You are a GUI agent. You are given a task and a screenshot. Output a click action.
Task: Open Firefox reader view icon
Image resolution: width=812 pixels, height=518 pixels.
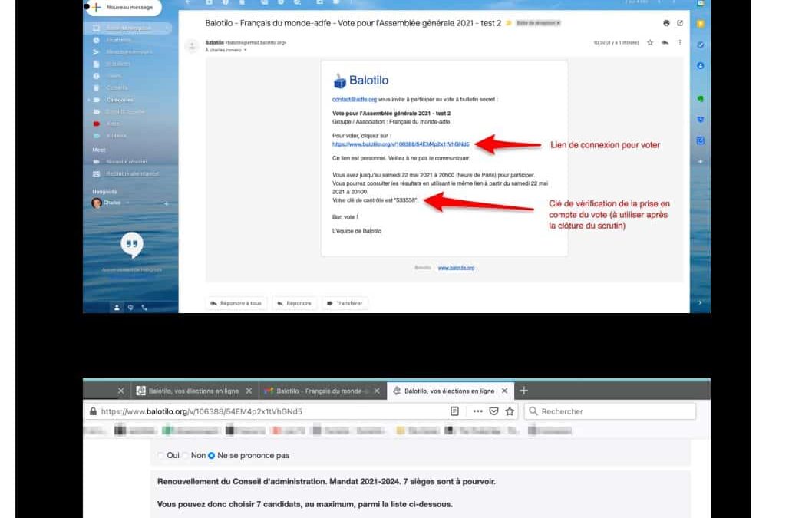click(x=455, y=411)
